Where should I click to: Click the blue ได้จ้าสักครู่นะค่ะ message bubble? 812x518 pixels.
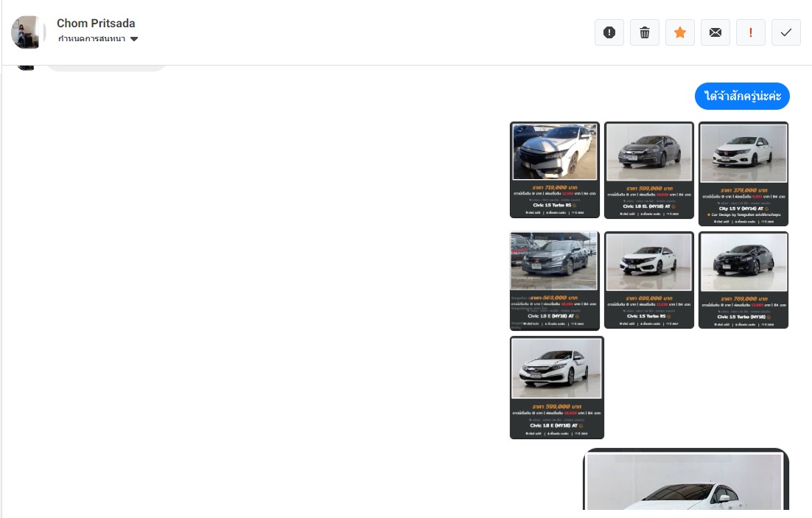[x=742, y=97]
